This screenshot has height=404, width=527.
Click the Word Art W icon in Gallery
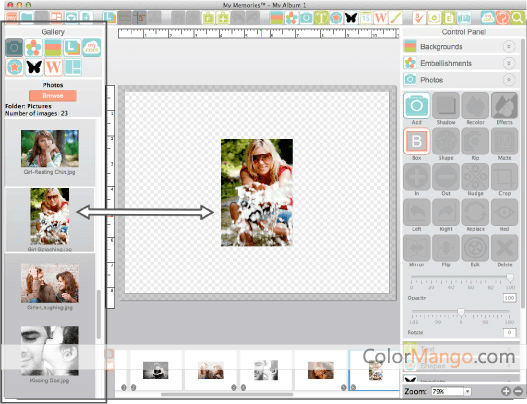(x=53, y=67)
